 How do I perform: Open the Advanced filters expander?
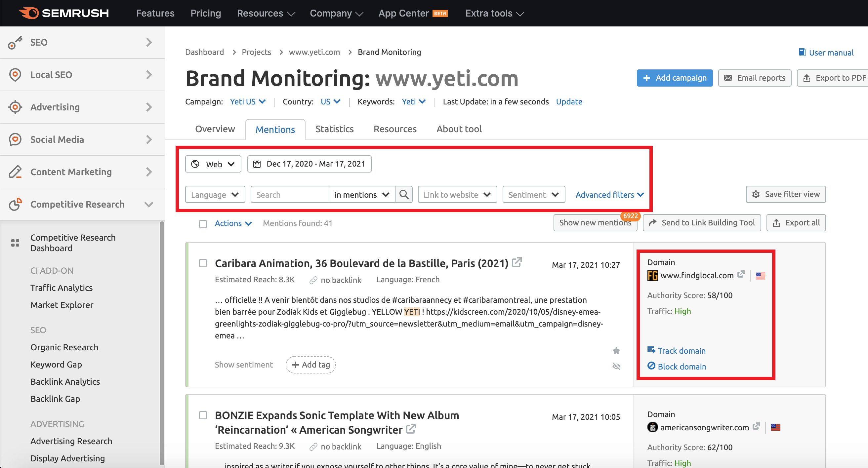coord(608,194)
